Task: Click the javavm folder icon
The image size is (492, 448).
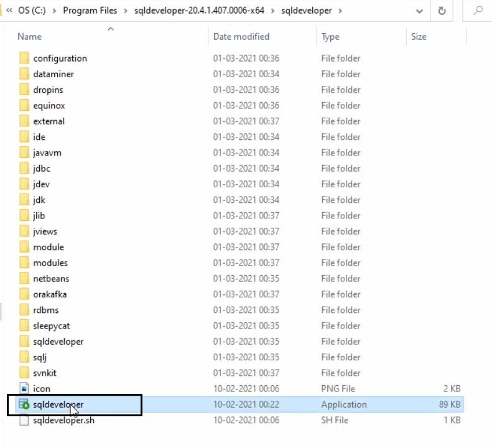Action: [x=24, y=152]
